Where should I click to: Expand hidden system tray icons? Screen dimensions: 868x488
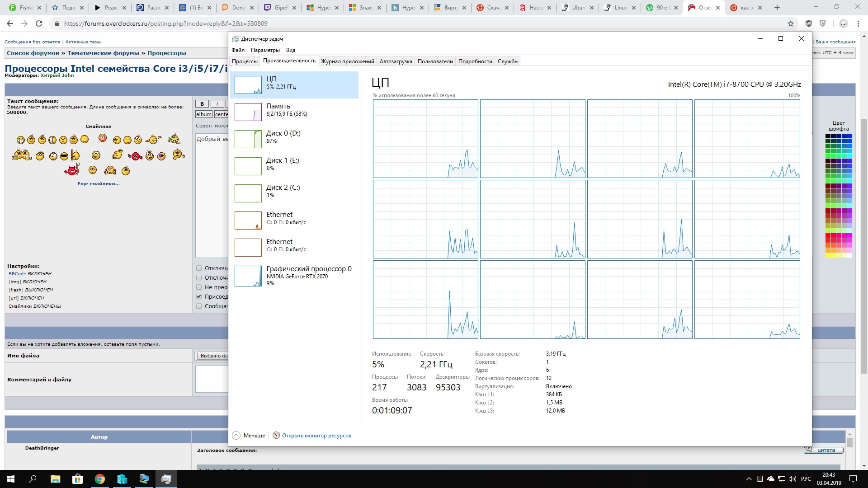point(749,479)
